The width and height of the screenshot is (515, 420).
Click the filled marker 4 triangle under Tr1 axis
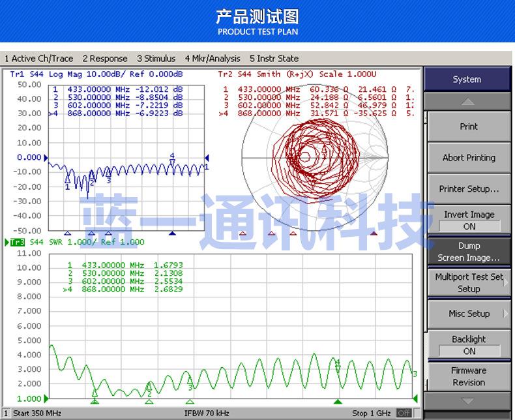point(173,233)
